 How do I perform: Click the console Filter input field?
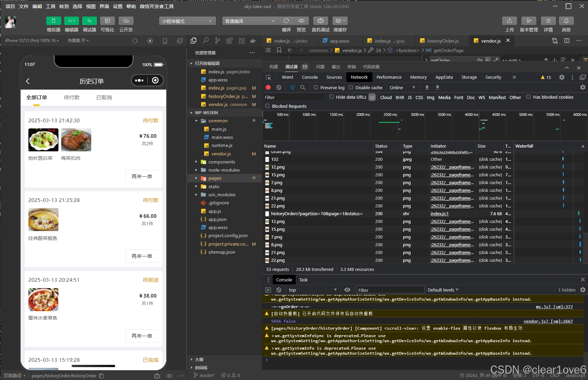390,290
